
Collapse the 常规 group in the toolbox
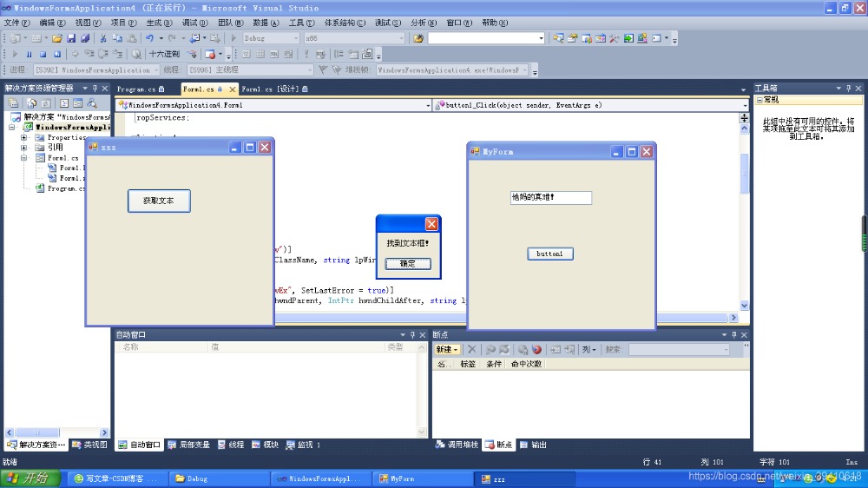tap(759, 100)
